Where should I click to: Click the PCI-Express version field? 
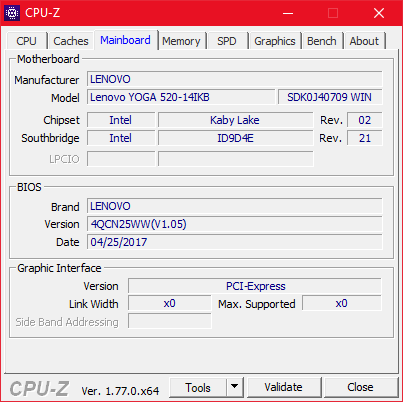(x=255, y=286)
